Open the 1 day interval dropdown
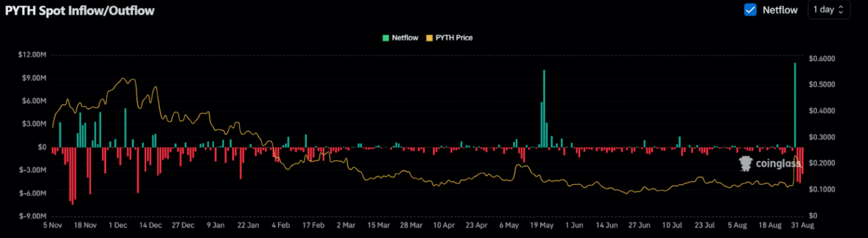Image resolution: width=868 pixels, height=238 pixels. tap(829, 10)
